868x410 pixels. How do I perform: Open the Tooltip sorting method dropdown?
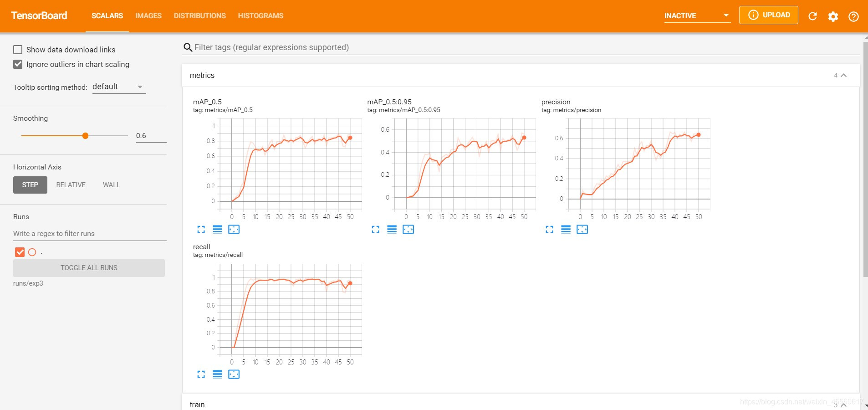pyautogui.click(x=119, y=87)
